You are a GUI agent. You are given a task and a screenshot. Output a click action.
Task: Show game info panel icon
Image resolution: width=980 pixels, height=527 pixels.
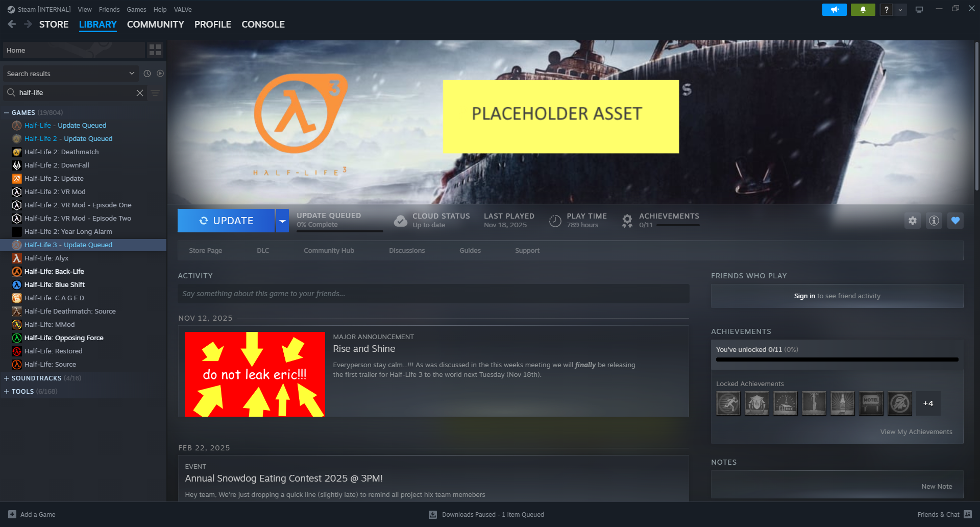[x=934, y=221]
